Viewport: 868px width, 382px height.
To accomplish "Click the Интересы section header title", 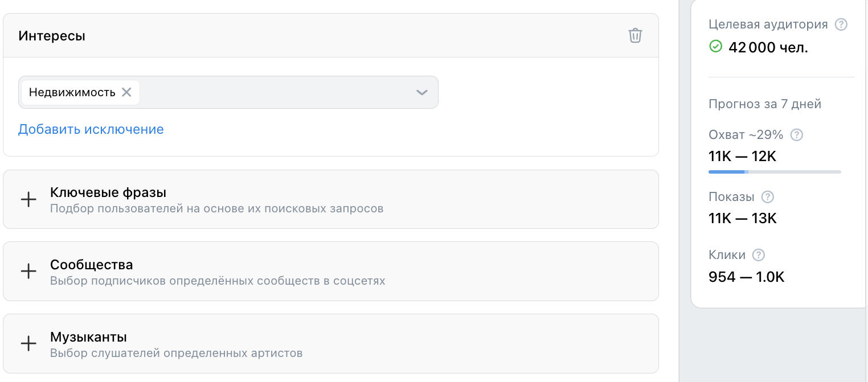I will tap(52, 36).
